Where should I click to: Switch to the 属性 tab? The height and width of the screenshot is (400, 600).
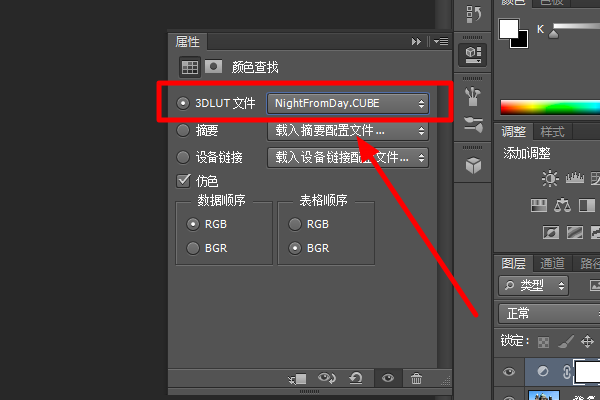[x=188, y=41]
